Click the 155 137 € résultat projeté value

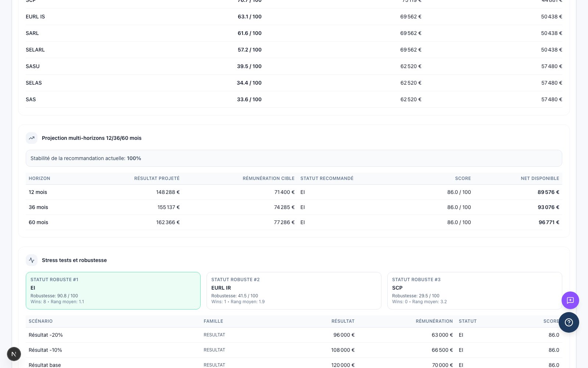pyautogui.click(x=169, y=207)
